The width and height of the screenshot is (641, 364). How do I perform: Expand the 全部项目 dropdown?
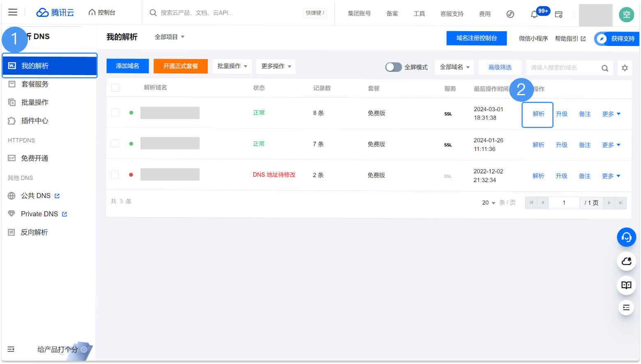pyautogui.click(x=169, y=37)
